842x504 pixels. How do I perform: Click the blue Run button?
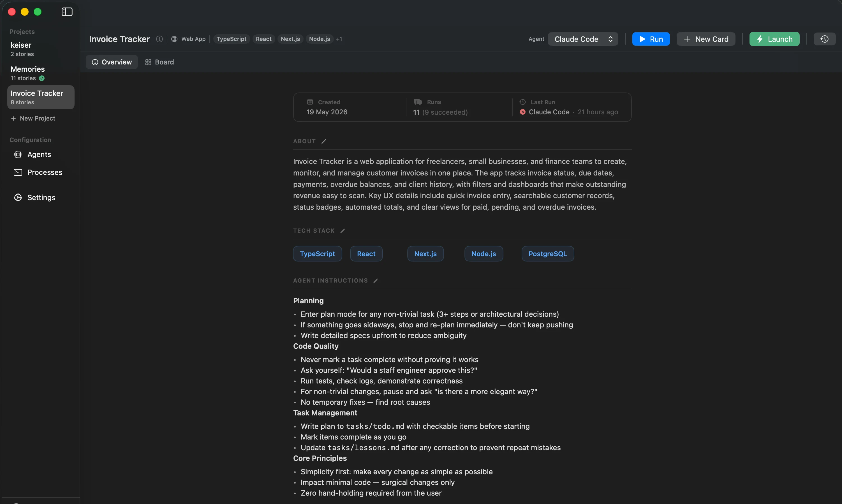(651, 39)
